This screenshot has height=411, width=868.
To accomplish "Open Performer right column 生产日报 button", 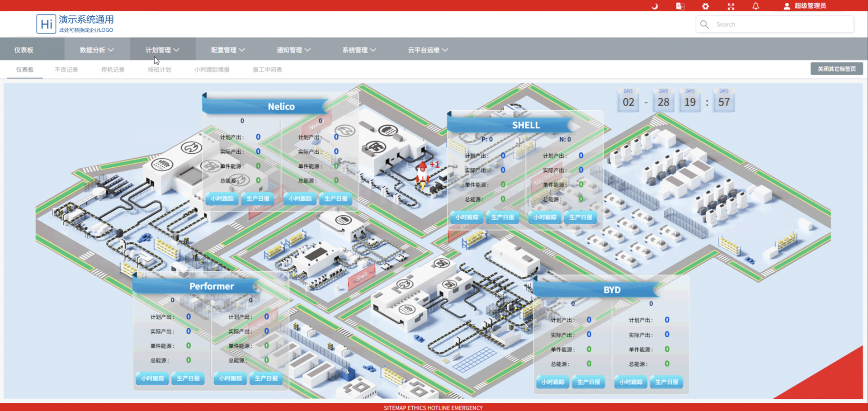I will (x=266, y=378).
